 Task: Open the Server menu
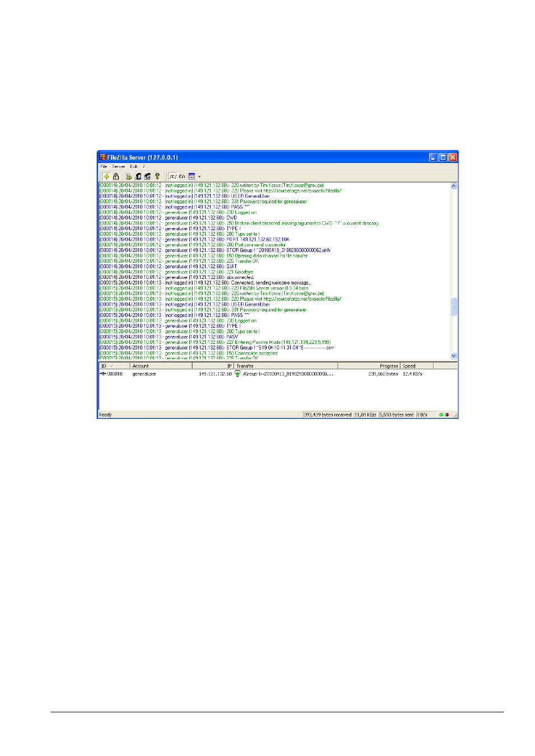118,166
